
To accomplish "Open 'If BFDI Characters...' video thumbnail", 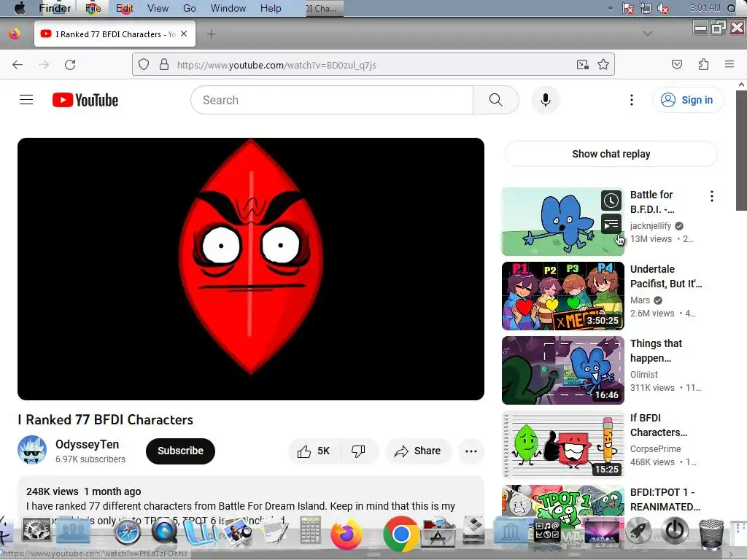I will click(562, 444).
